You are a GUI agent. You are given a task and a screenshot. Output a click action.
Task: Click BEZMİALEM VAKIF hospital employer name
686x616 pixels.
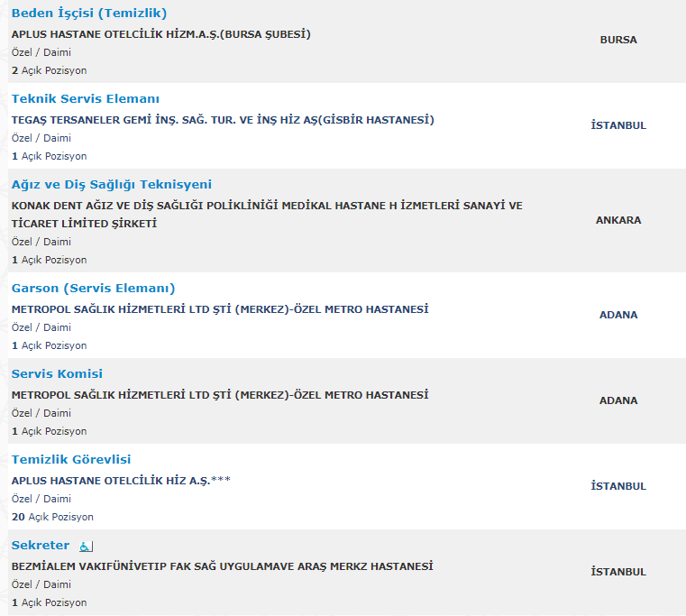coord(223,566)
